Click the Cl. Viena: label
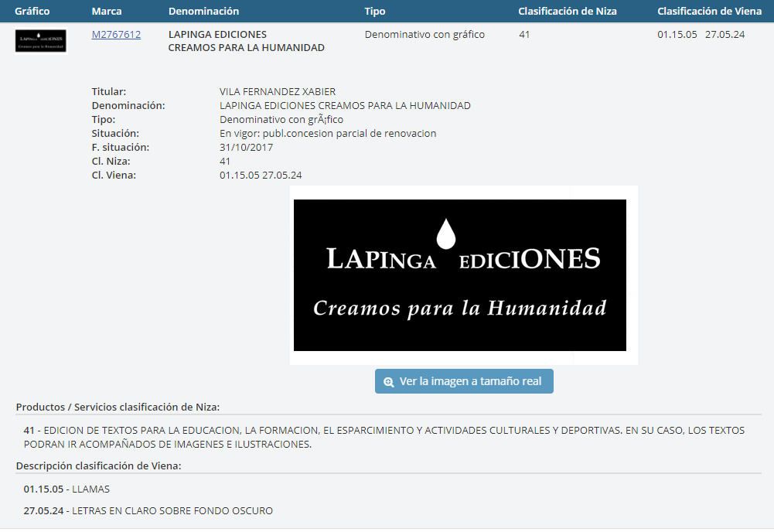This screenshot has width=774, height=532. click(114, 175)
